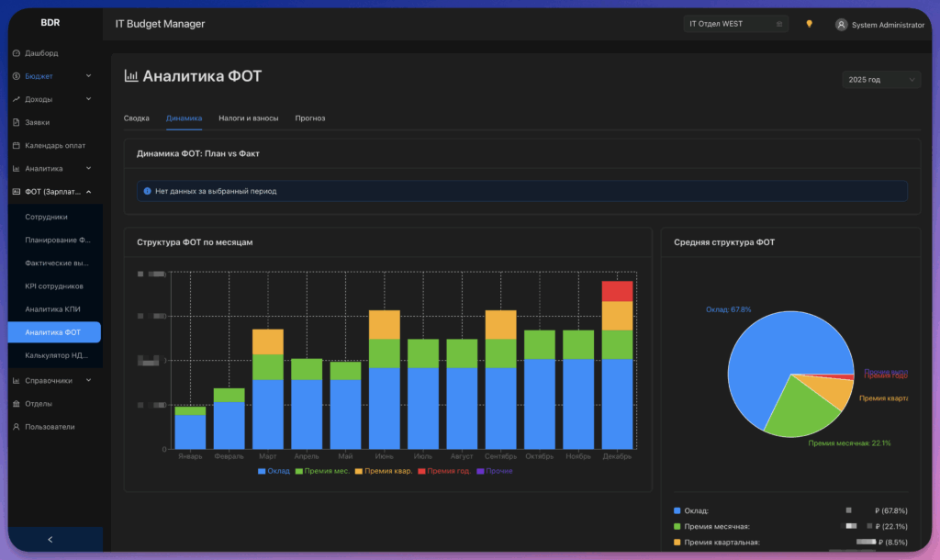Click the Дашборд sidebar icon

[x=17, y=53]
